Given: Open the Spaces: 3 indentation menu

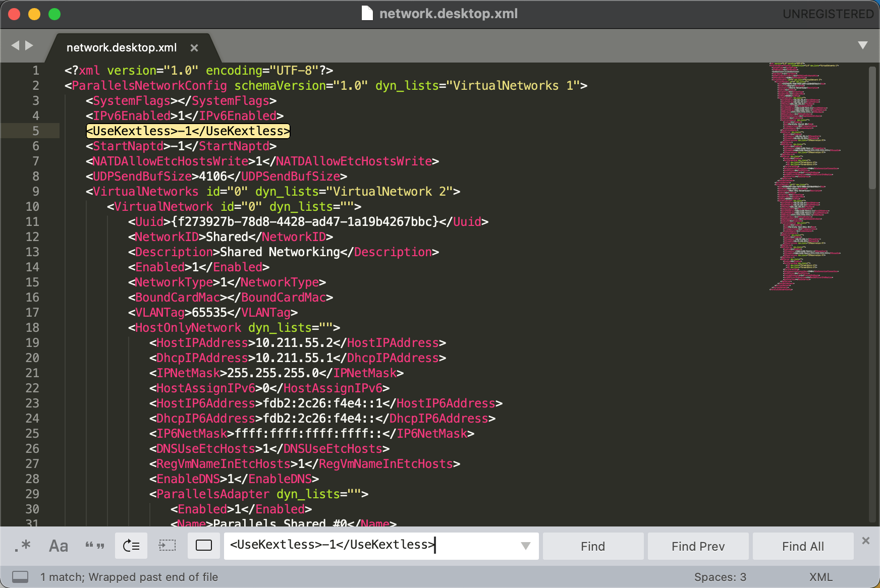Looking at the screenshot, I should [x=720, y=577].
